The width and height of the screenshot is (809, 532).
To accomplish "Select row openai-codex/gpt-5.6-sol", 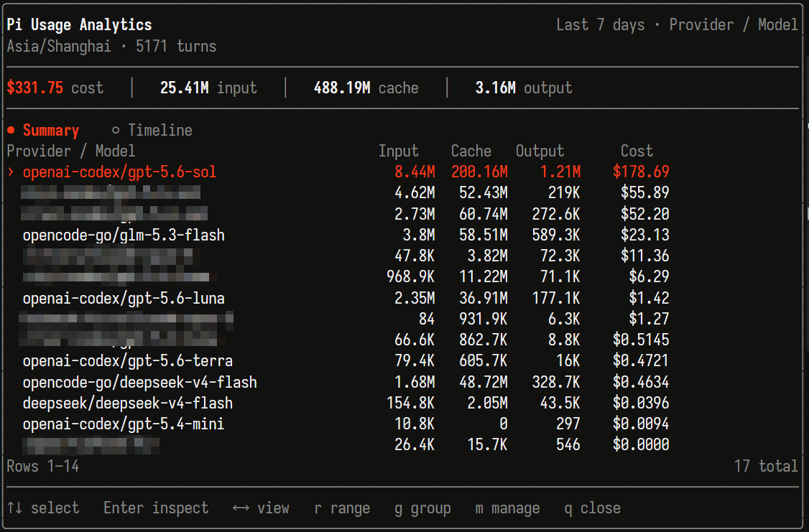I will pyautogui.click(x=338, y=172).
